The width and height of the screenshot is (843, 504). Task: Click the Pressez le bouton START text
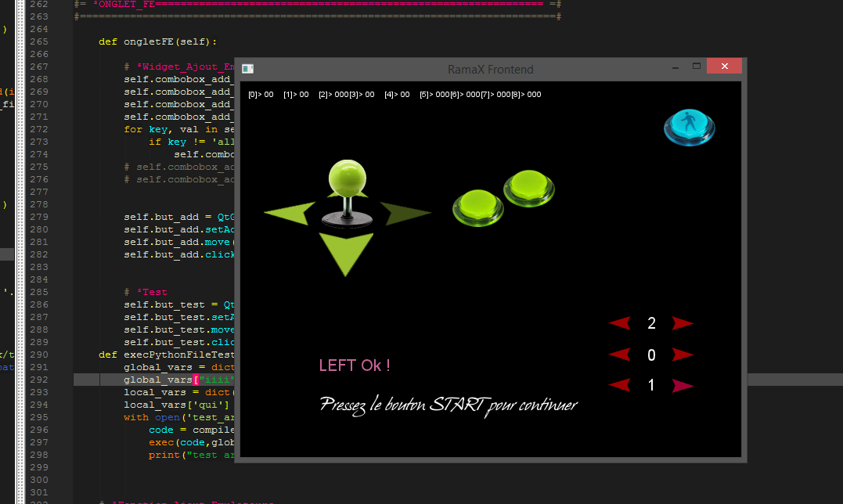pos(449,405)
